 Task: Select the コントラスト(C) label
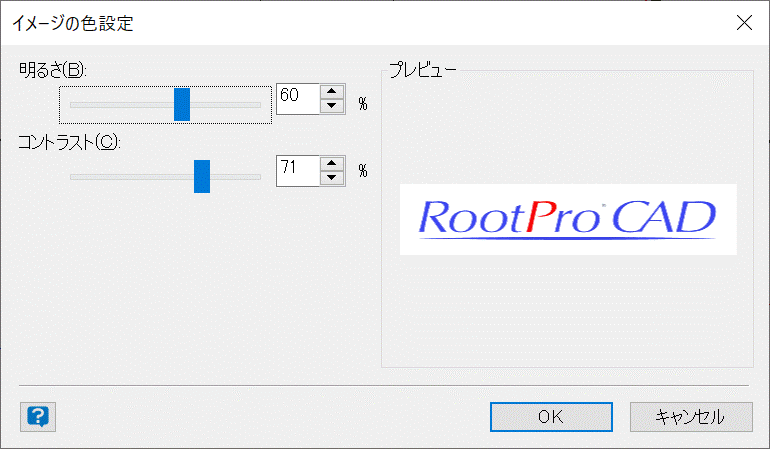point(69,142)
